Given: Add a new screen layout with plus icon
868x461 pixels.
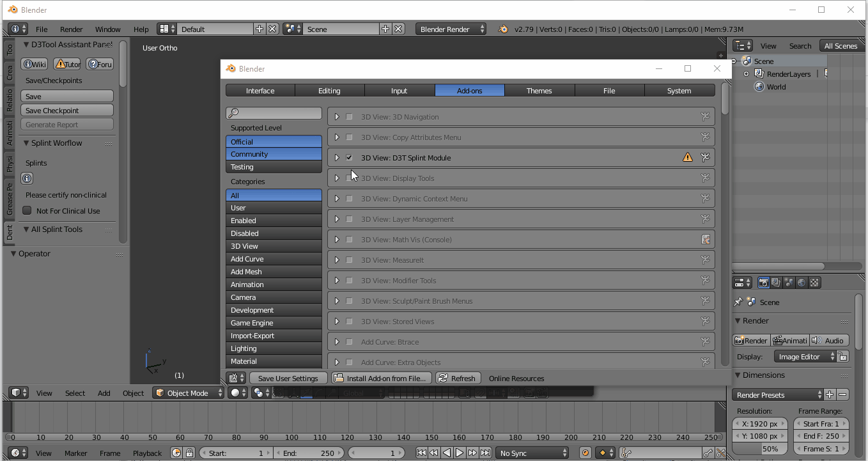Looking at the screenshot, I should click(x=260, y=29).
